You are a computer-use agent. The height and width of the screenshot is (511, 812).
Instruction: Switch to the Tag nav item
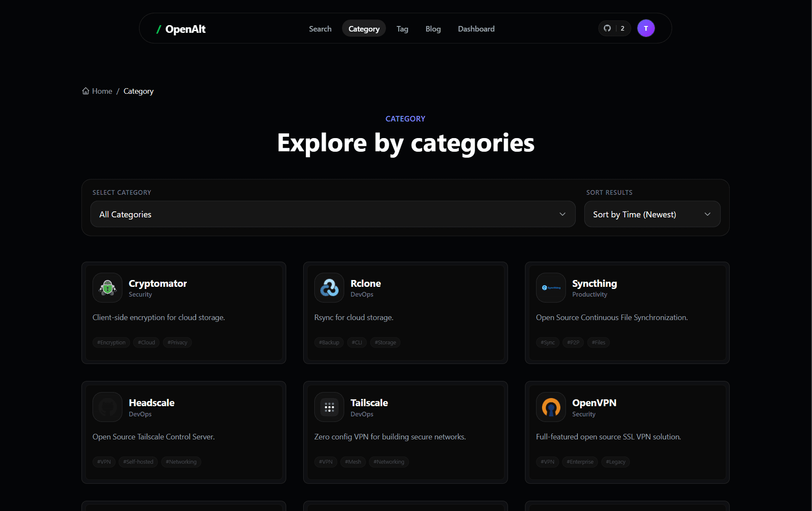(402, 29)
